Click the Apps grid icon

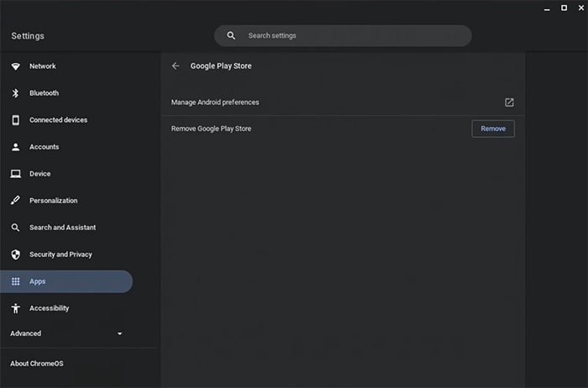(x=15, y=281)
